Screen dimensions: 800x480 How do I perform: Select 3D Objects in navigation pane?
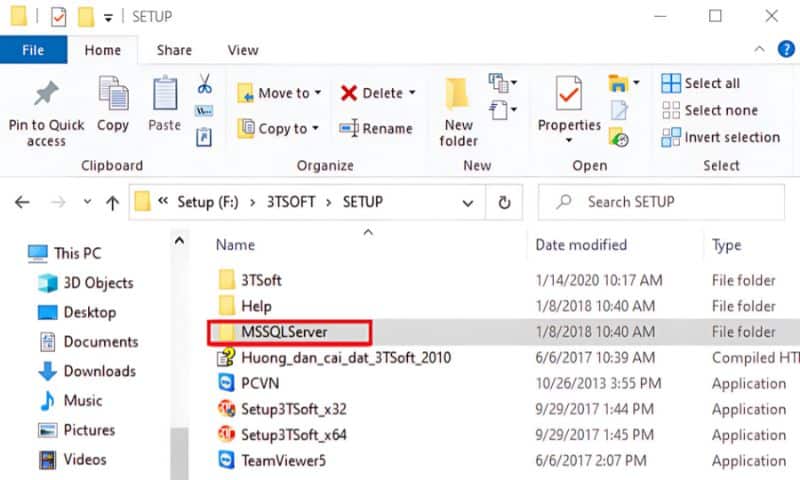pos(85,283)
